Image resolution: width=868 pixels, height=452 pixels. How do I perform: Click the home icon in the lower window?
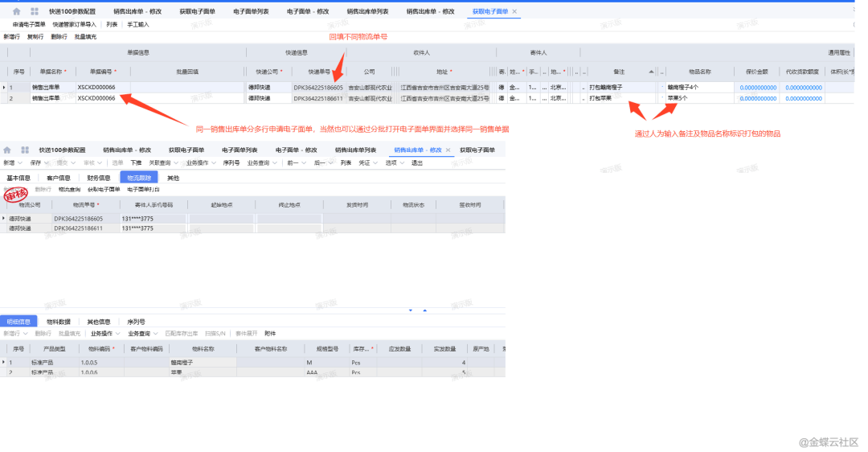7,150
